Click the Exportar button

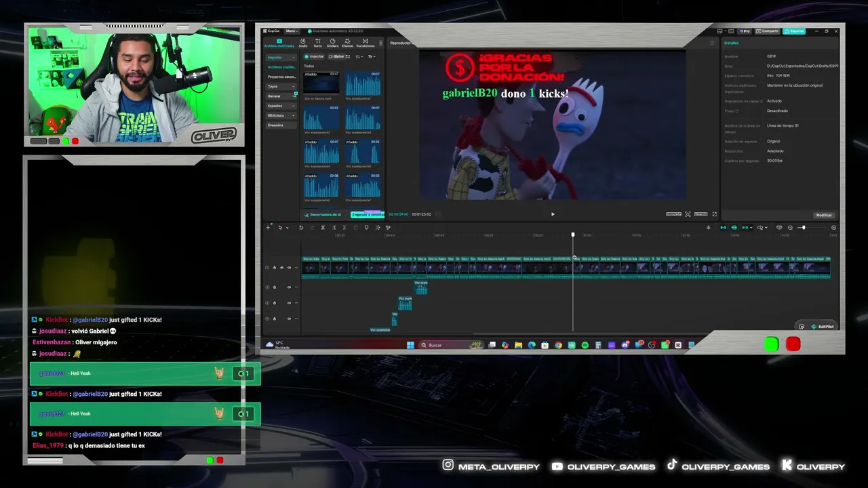pos(794,31)
